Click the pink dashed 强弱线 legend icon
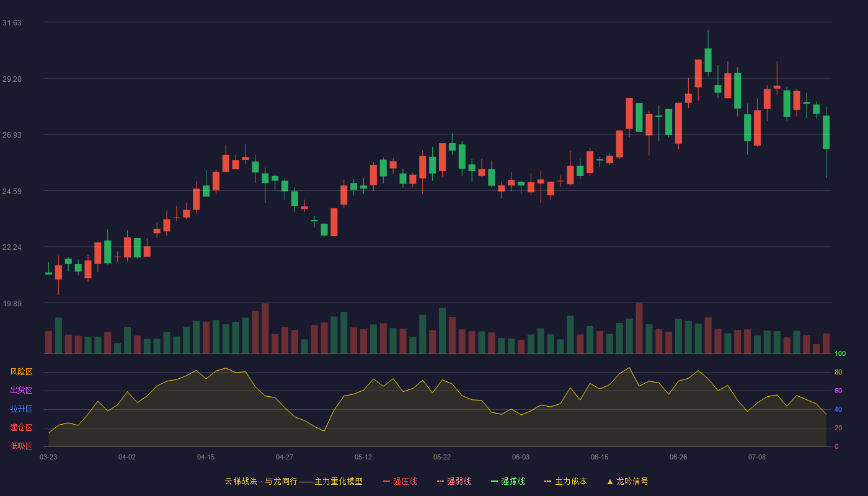This screenshot has width=868, height=496. click(x=440, y=481)
